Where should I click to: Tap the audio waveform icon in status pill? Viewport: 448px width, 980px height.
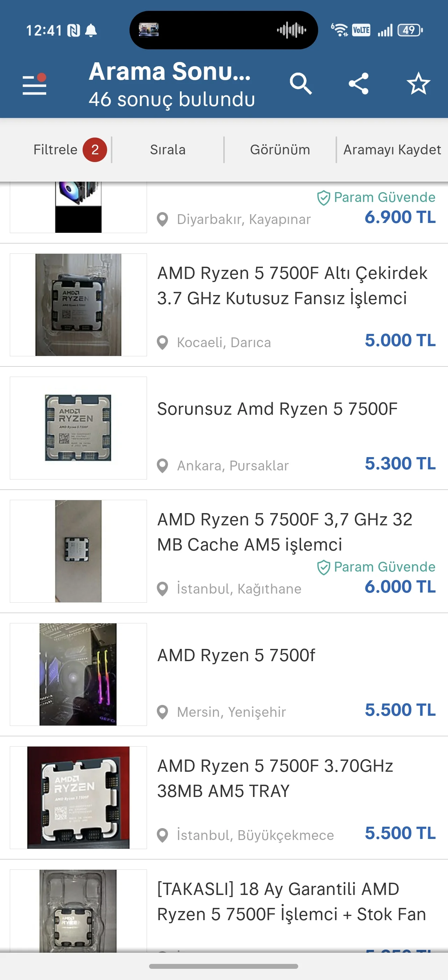(x=292, y=30)
